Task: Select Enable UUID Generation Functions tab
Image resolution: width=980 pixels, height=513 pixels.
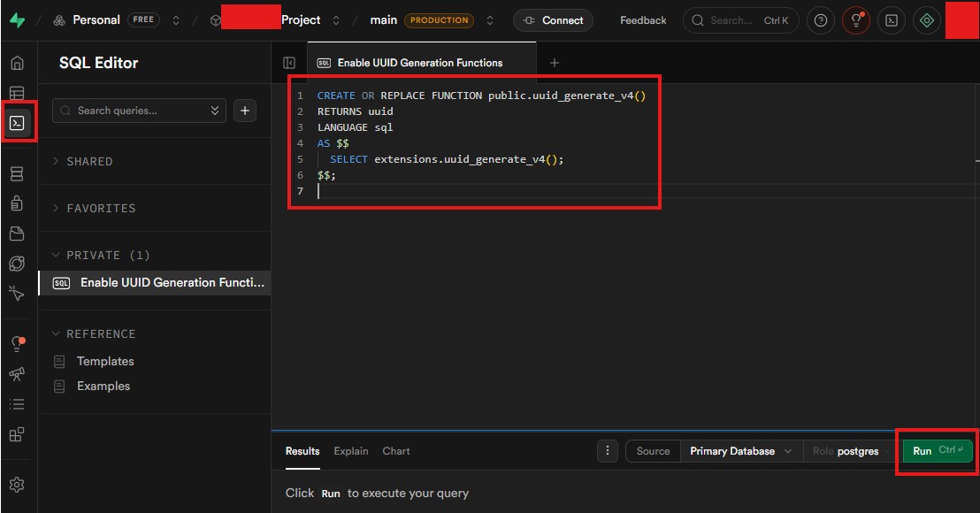Action: [x=420, y=63]
